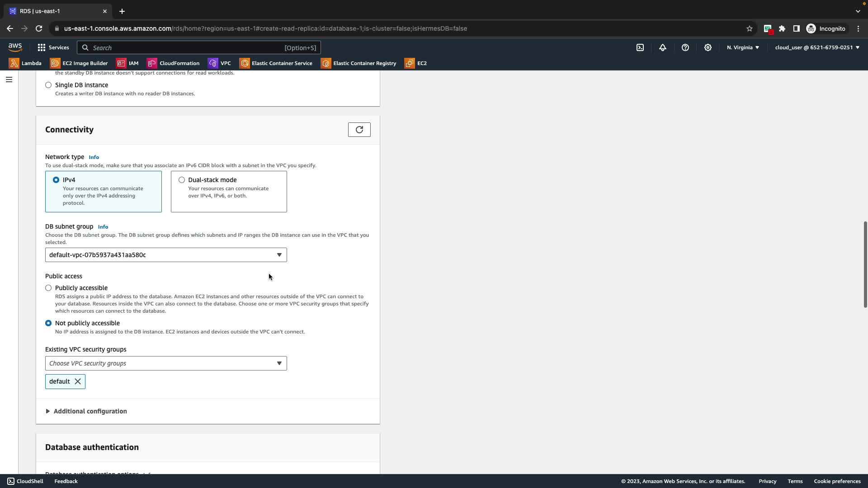Open CloudShell icon in top navigation bar
The width and height of the screenshot is (868, 488).
coord(640,47)
